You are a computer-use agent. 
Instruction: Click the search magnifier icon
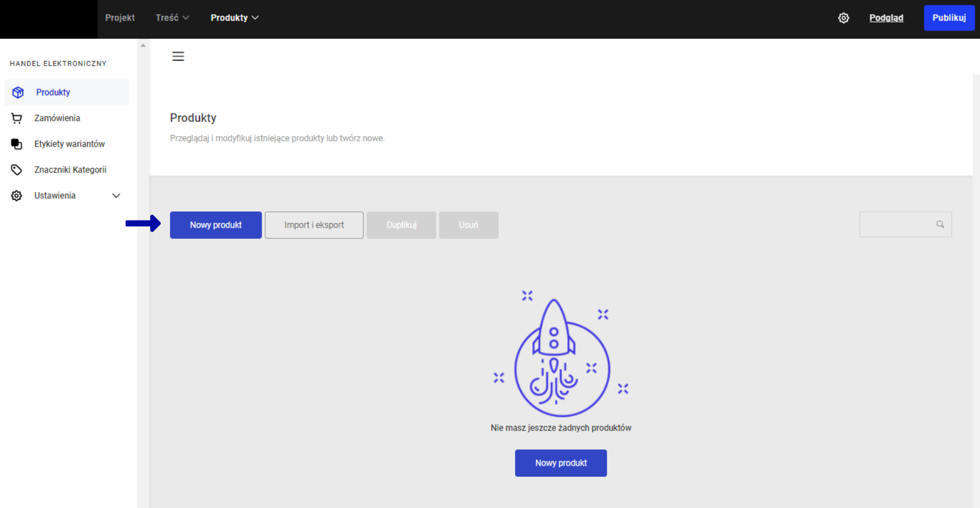click(940, 225)
